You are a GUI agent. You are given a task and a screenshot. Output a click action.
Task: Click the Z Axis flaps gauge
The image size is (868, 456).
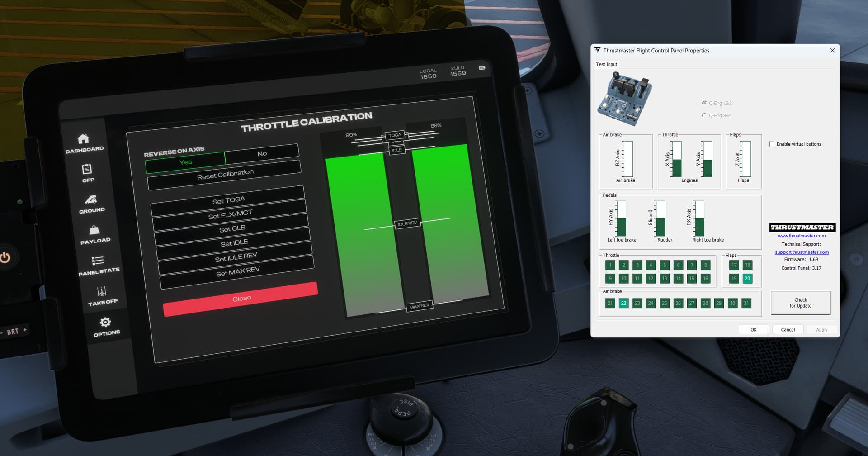coord(745,159)
